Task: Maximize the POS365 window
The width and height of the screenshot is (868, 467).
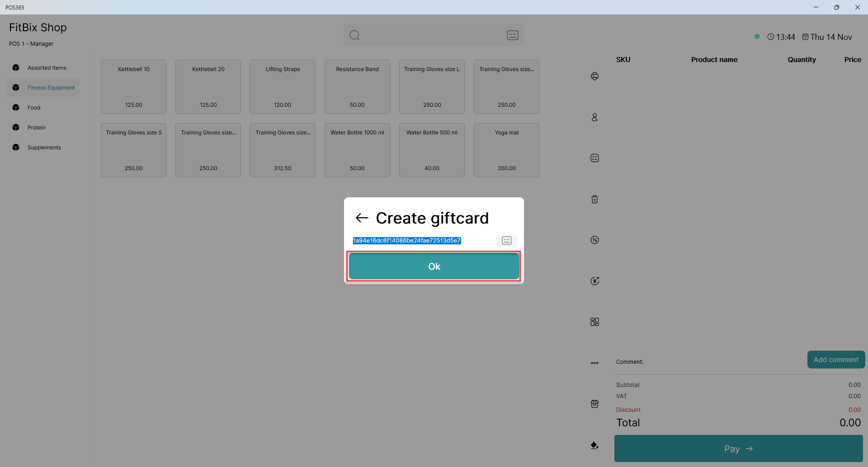Action: tap(836, 7)
